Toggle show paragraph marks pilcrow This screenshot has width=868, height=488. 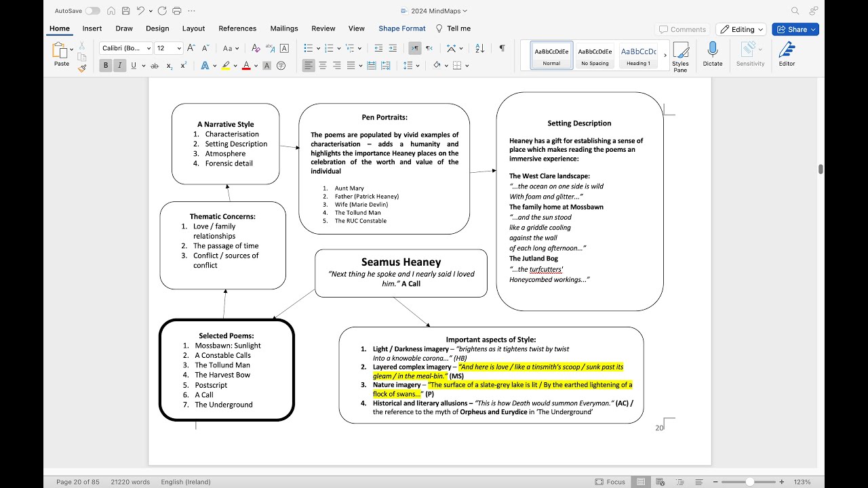pyautogui.click(x=502, y=48)
